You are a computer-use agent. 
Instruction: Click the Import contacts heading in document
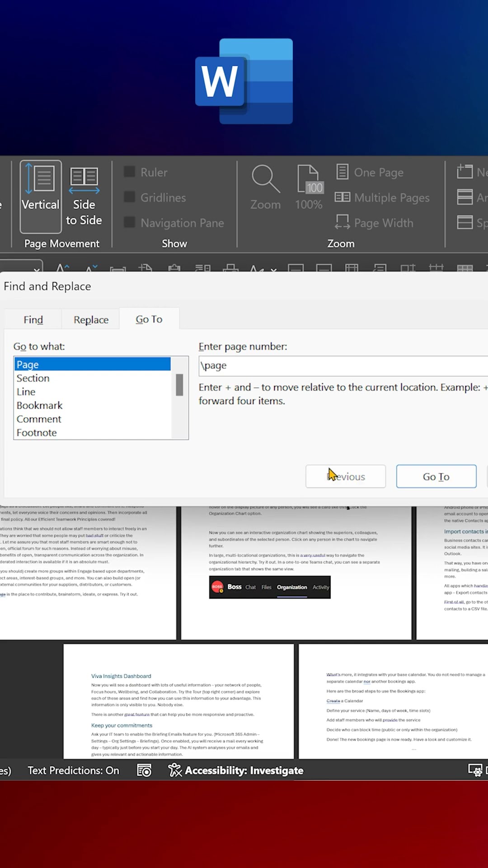[x=465, y=532]
